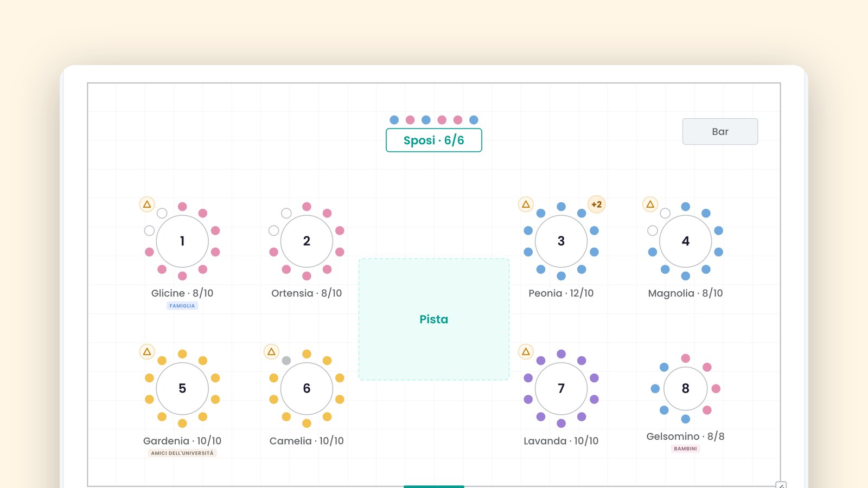Select round table number 2
868x488 pixels.
click(x=307, y=241)
